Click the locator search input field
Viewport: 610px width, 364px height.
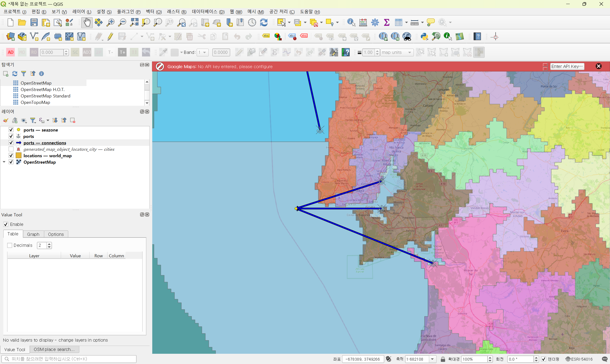pos(69,359)
